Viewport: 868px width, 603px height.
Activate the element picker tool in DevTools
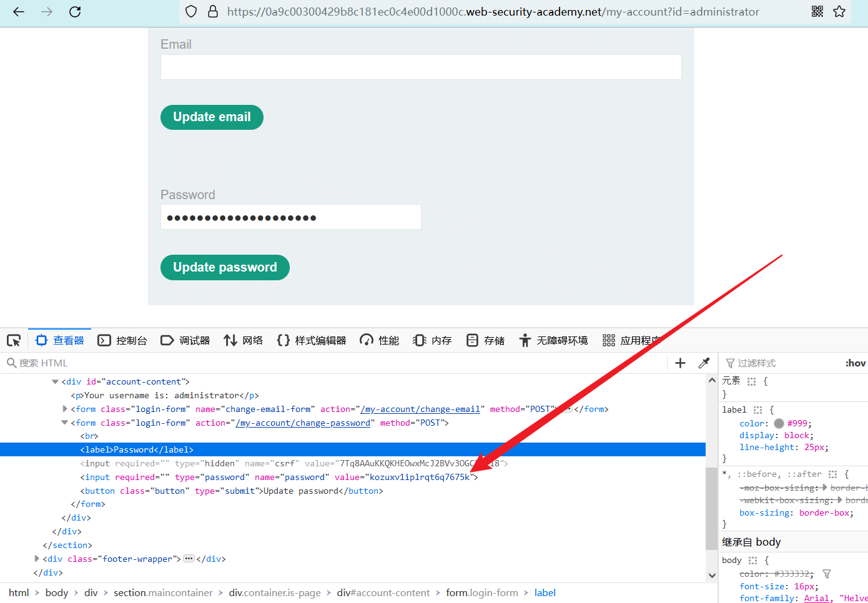[14, 340]
